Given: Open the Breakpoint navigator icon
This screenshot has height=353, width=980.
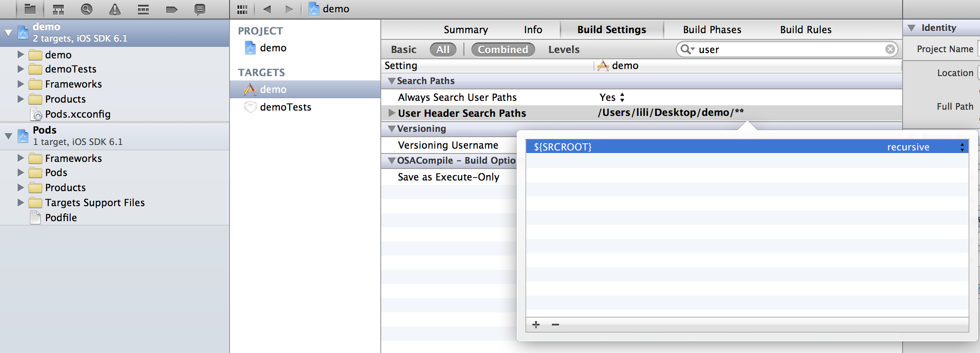Looking at the screenshot, I should pos(172,9).
